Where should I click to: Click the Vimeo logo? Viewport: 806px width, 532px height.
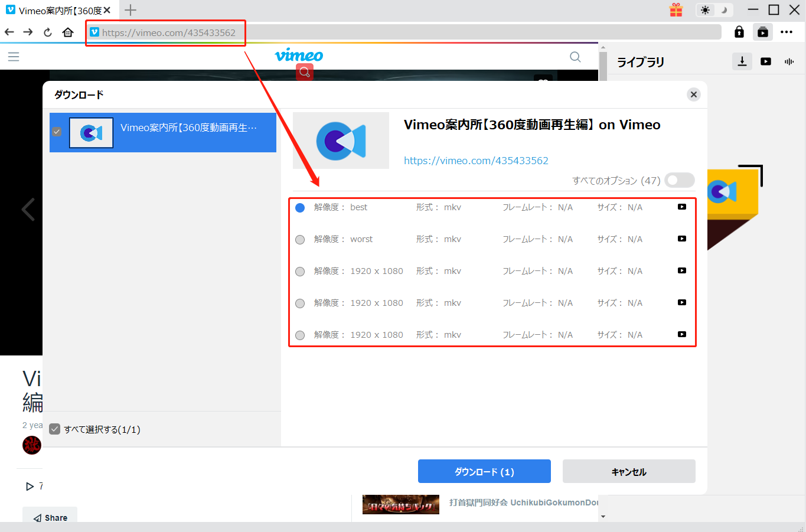coord(299,55)
